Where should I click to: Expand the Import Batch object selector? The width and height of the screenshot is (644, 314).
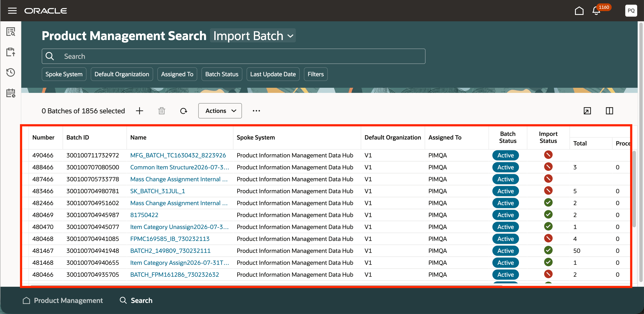click(x=253, y=36)
